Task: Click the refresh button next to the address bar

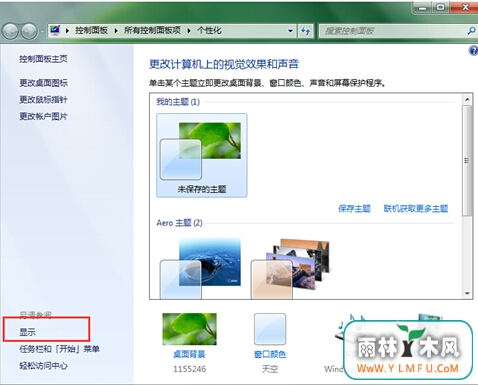Action: click(x=306, y=31)
